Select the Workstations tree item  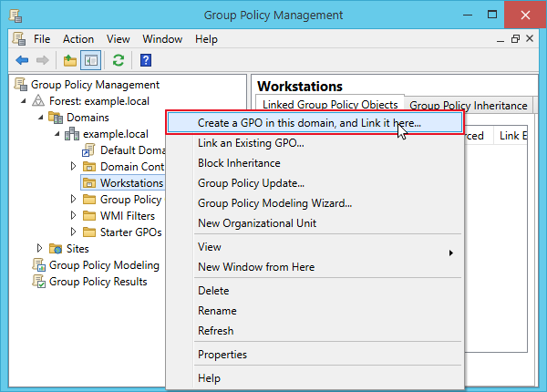(131, 182)
